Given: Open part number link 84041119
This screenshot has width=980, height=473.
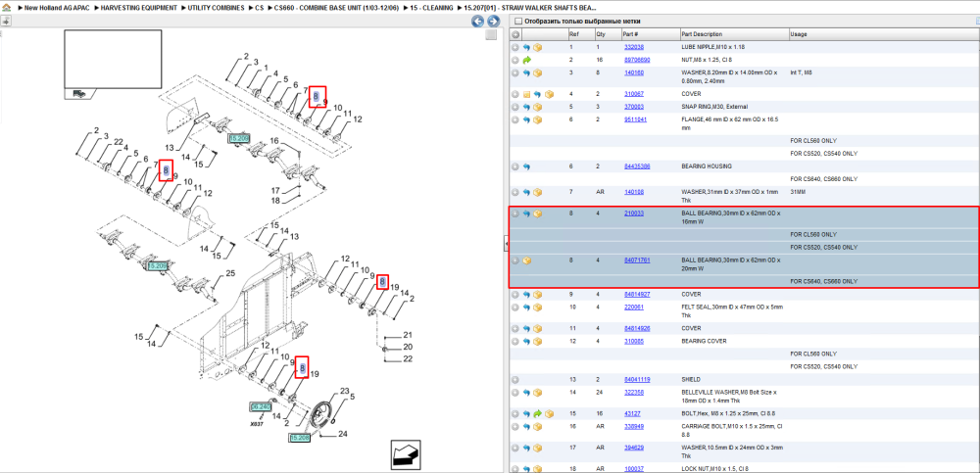Looking at the screenshot, I should 637,380.
